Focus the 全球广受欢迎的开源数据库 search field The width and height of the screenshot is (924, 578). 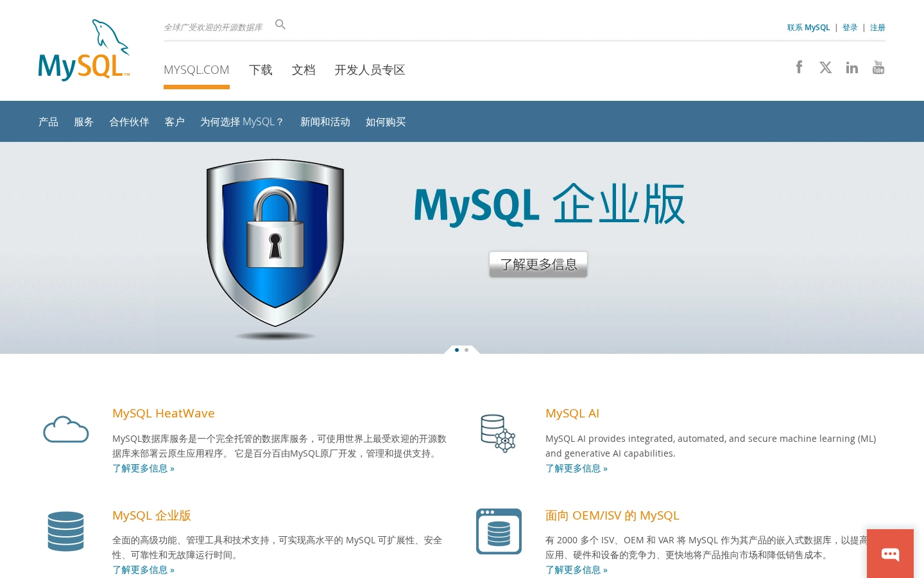(213, 27)
